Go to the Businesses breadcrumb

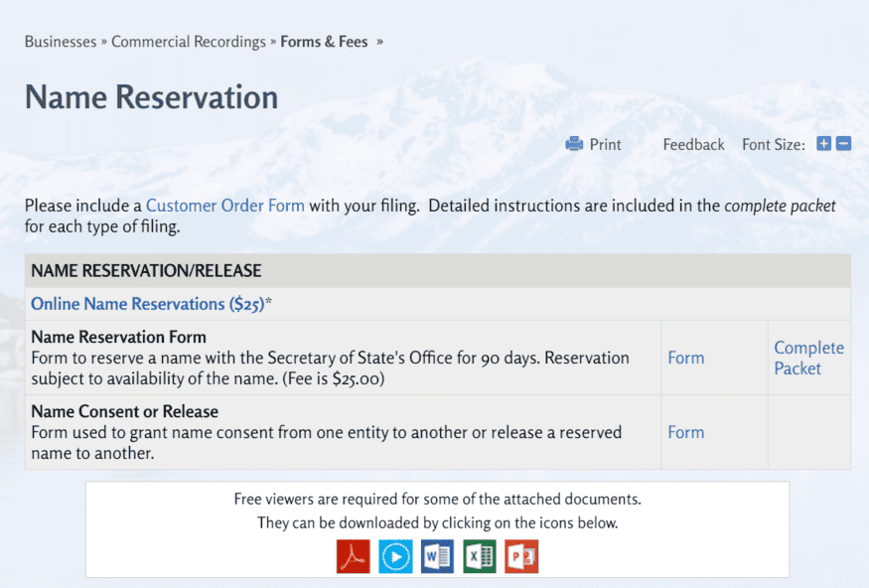pyautogui.click(x=60, y=42)
